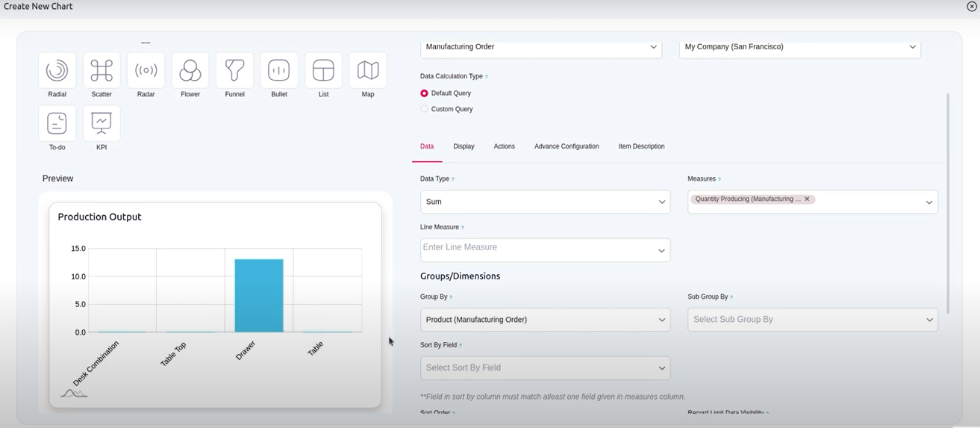Viewport: 980px width, 428px height.
Task: Close the Create New Chart dialog
Action: (971, 6)
